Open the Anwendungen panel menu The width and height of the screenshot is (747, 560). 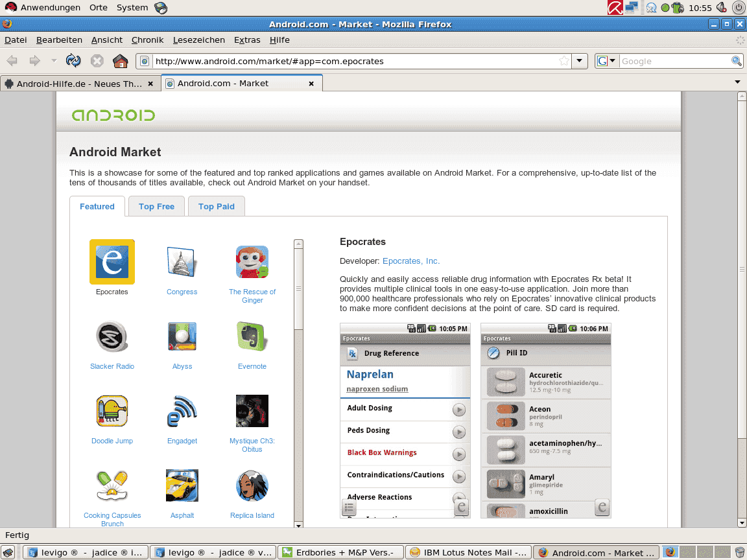pos(50,8)
